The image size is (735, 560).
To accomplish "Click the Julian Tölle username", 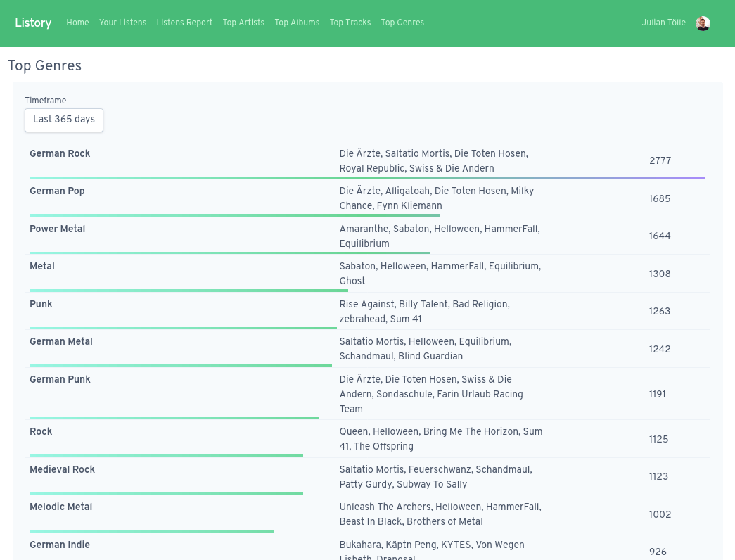I will [x=663, y=23].
